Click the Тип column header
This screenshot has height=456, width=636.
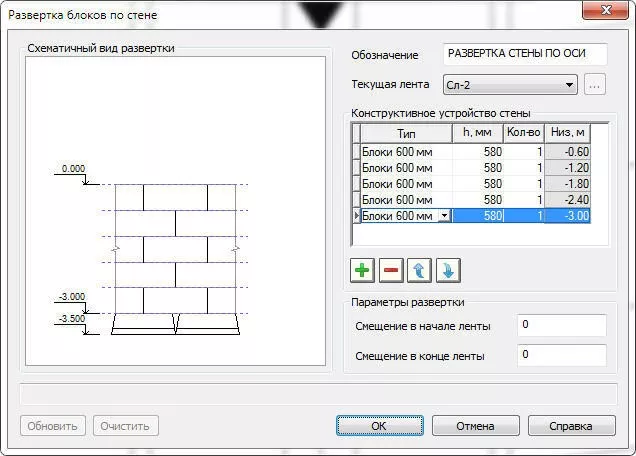pyautogui.click(x=406, y=133)
